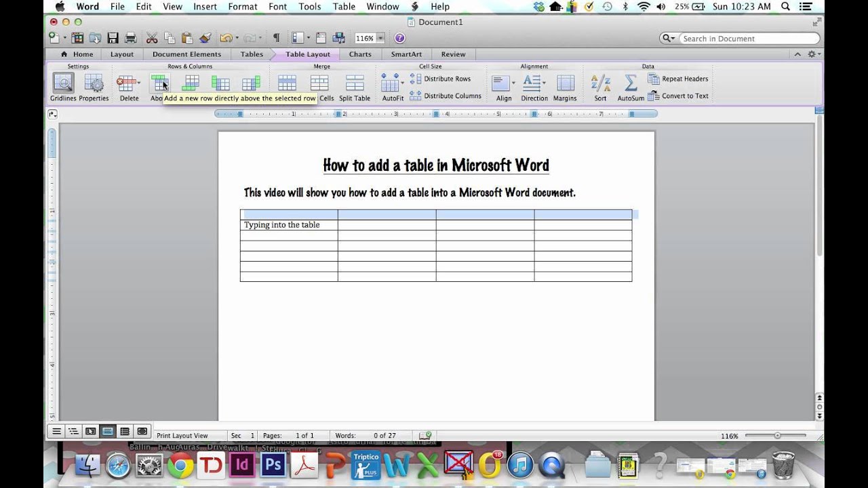Click the Paste clipboard icon
This screenshot has height=488, width=868.
click(187, 38)
